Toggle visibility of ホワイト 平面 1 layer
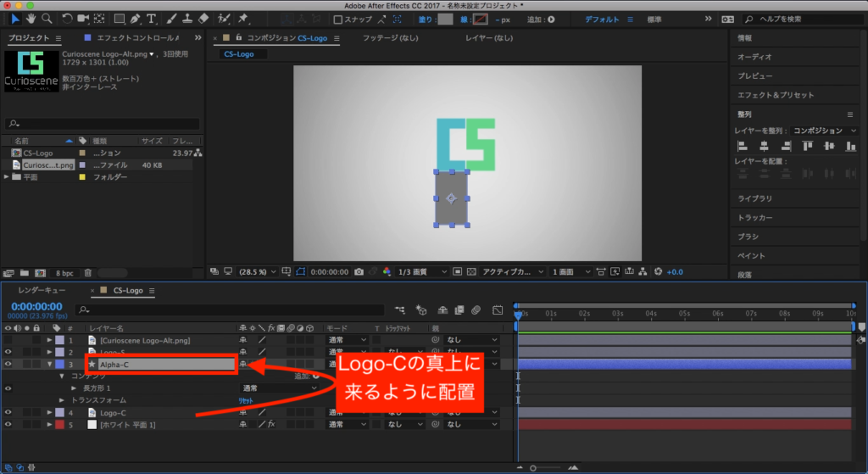 [x=8, y=424]
